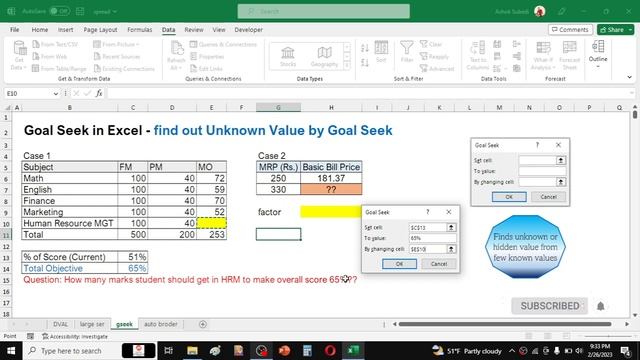
Task: Click the top search box
Action: point(324,11)
